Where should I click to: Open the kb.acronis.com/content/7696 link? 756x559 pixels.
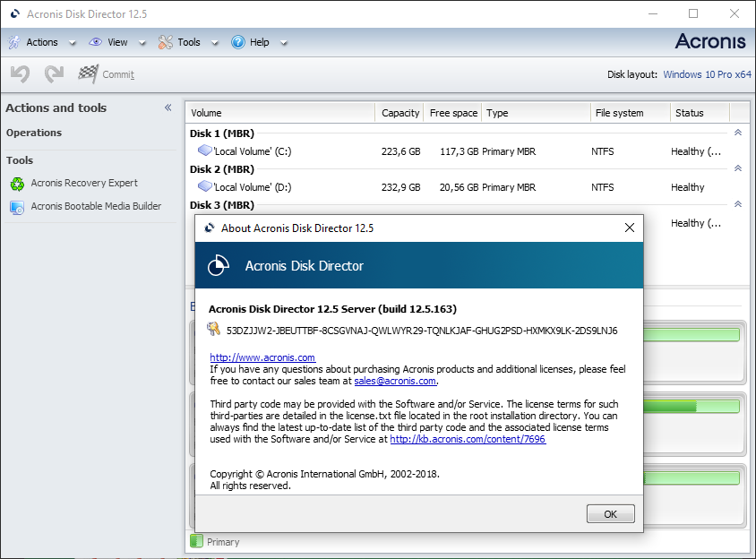pos(468,439)
